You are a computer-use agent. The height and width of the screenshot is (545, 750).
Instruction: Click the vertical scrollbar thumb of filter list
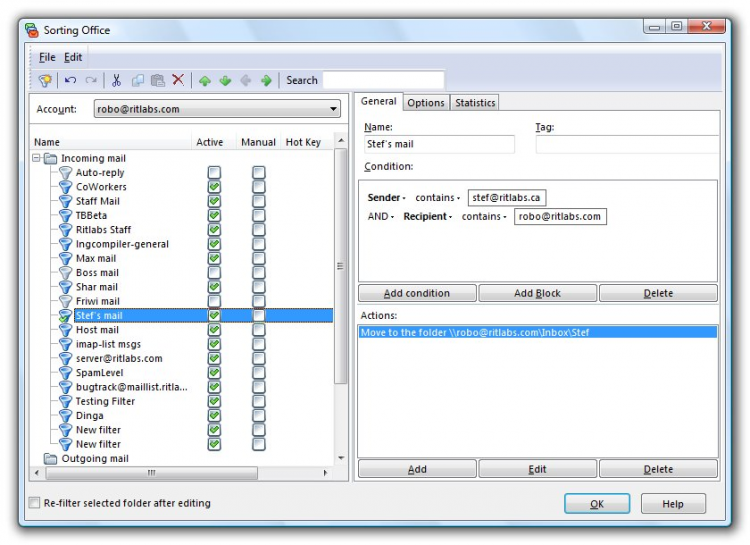tap(341, 266)
